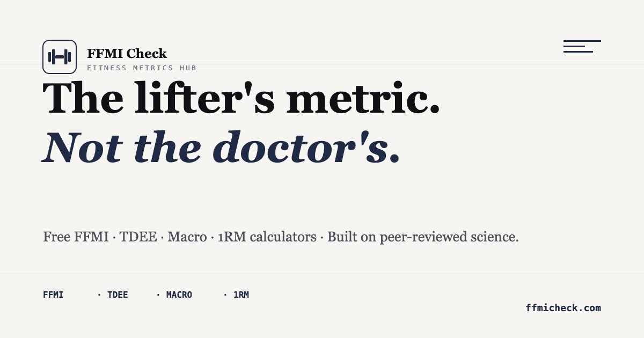
Task: Click the dumbbell logo icon
Action: (x=60, y=57)
